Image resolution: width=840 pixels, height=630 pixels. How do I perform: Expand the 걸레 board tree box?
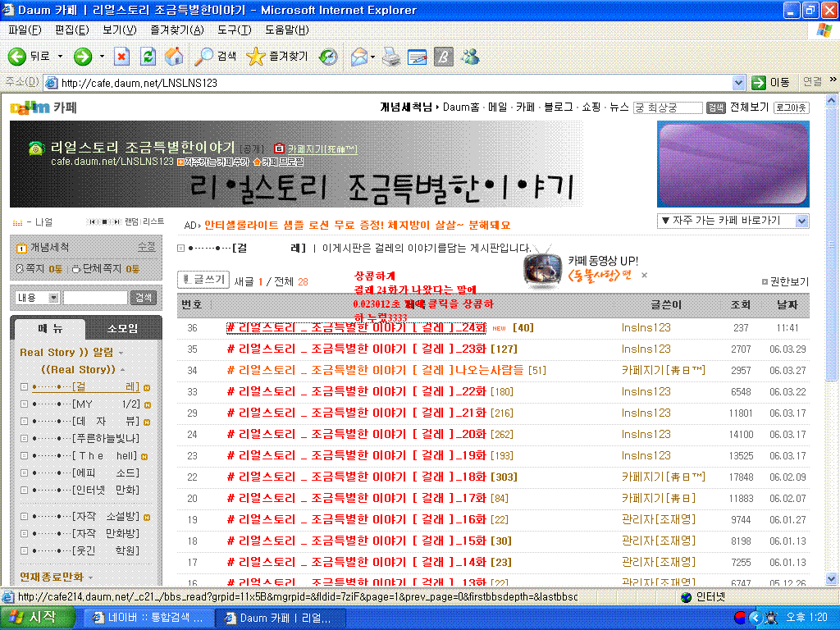click(24, 387)
